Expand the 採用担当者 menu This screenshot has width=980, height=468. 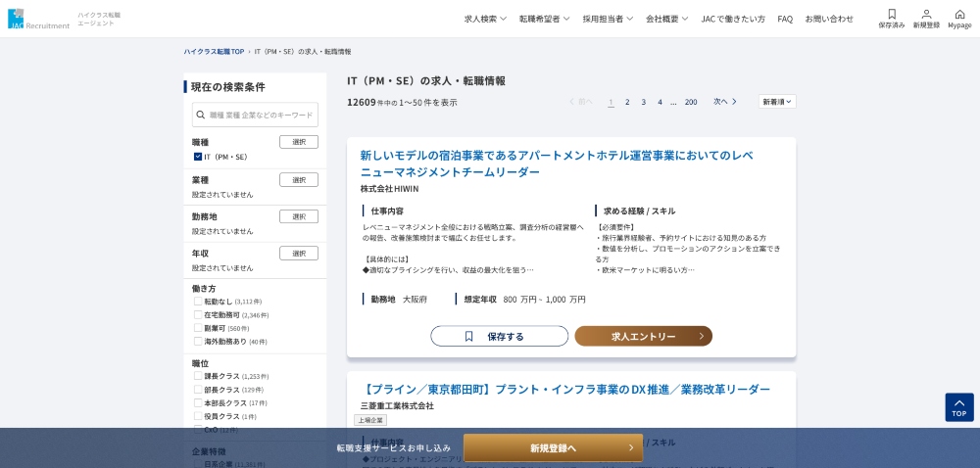(608, 19)
